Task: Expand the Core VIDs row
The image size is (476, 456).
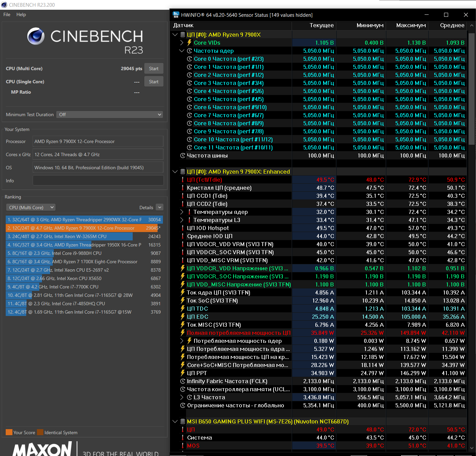Action: click(x=182, y=43)
